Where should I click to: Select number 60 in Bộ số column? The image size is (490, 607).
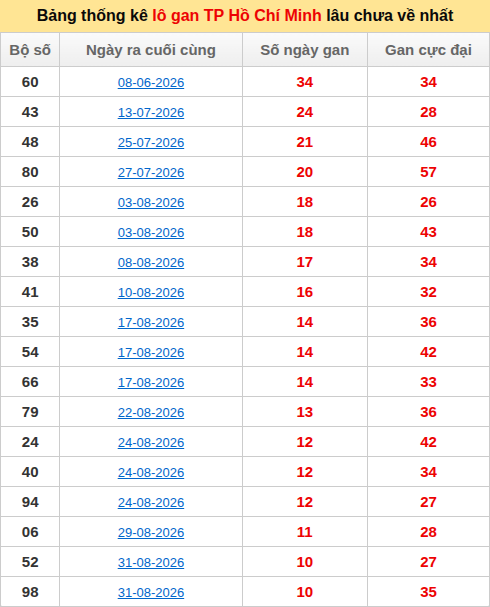coord(30,82)
